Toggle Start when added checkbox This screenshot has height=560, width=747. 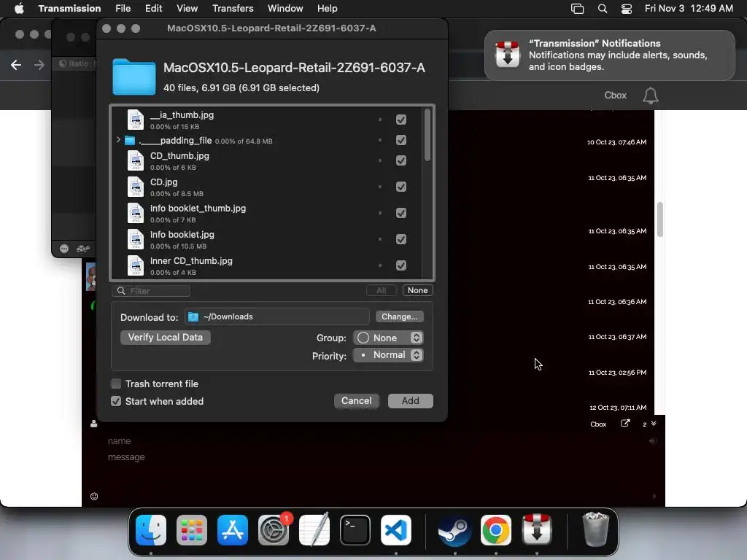116,402
